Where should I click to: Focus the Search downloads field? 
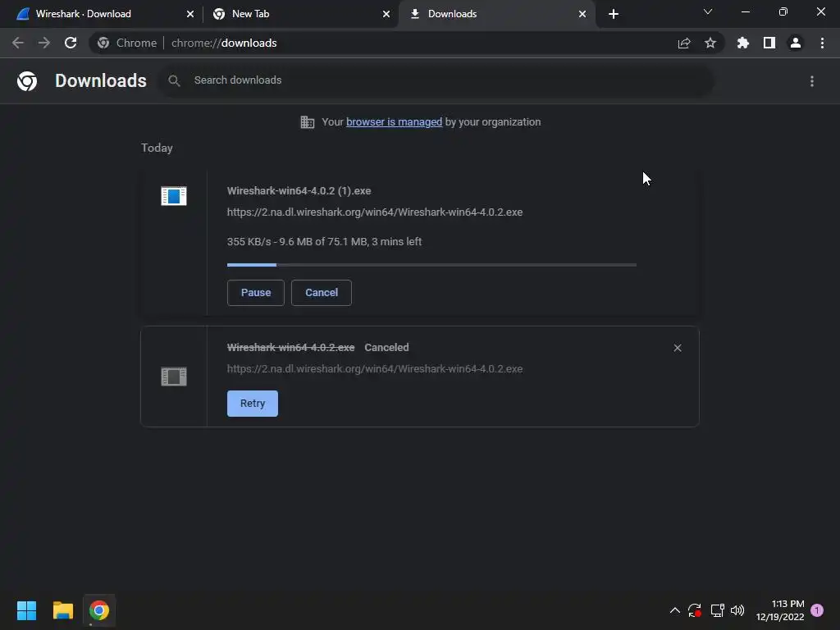pyautogui.click(x=435, y=81)
